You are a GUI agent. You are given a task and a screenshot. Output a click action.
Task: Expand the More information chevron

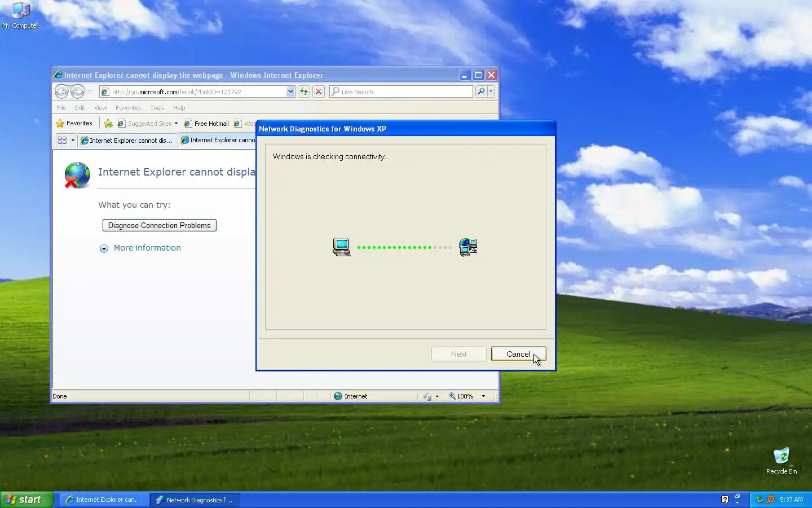click(104, 248)
